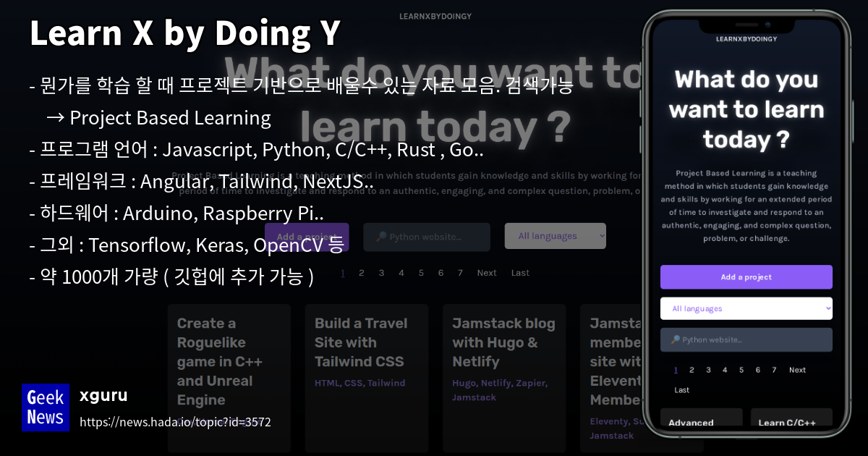Click the magnifier icon in the search field
868x456 pixels.
pos(382,235)
